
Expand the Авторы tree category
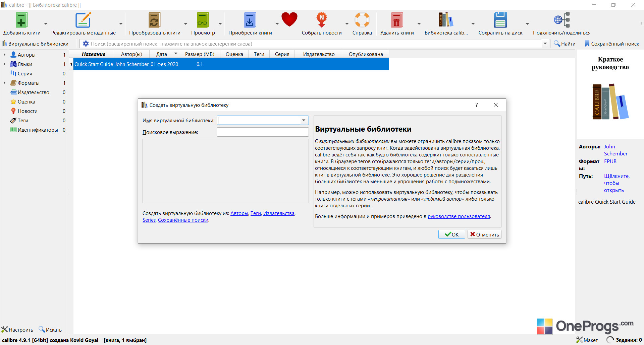[4, 55]
